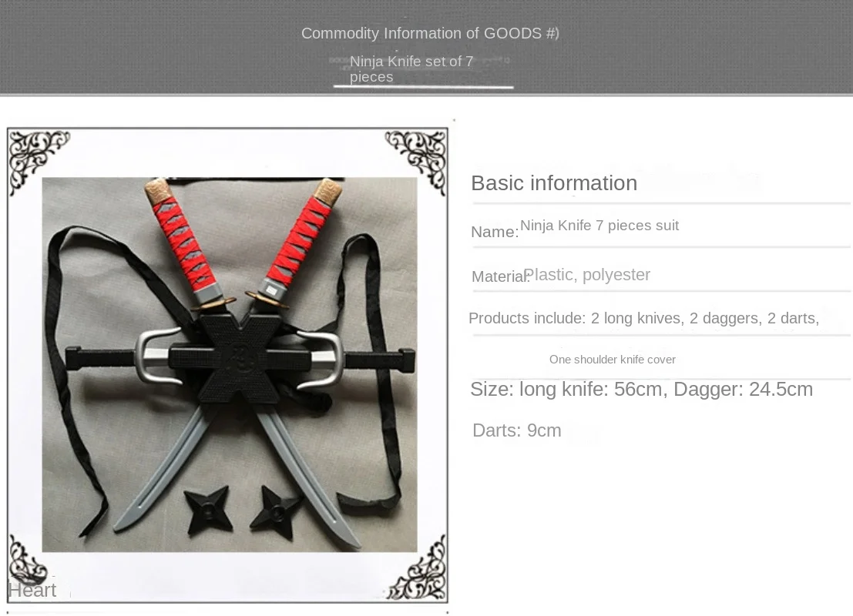The width and height of the screenshot is (853, 616).
Task: Click the Ninja Knife set product photo
Action: [x=230, y=364]
